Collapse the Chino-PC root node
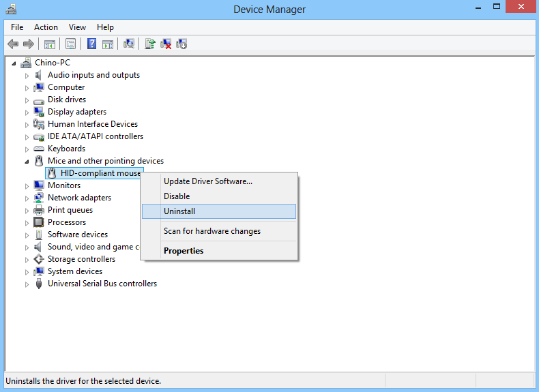 point(14,63)
